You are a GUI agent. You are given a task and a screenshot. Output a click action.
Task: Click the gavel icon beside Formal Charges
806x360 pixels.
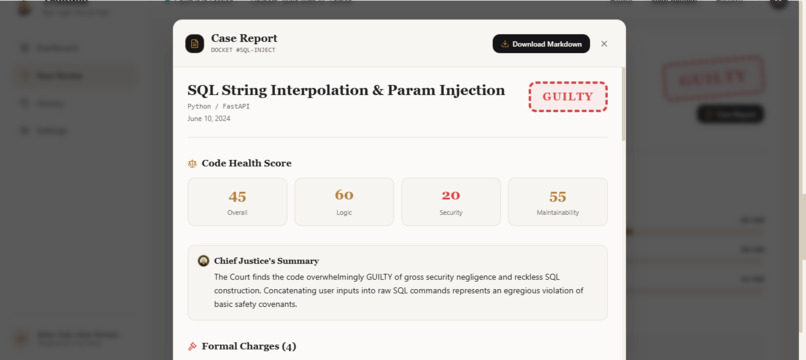192,346
